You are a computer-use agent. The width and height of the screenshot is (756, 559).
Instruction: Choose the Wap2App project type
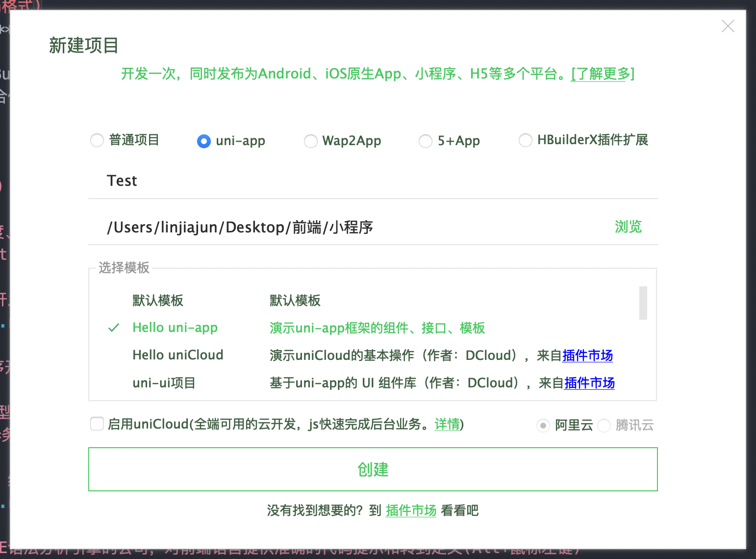(311, 141)
